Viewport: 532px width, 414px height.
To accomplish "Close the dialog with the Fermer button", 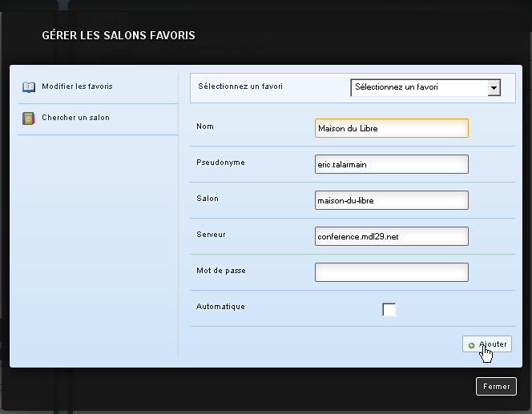I will (496, 386).
